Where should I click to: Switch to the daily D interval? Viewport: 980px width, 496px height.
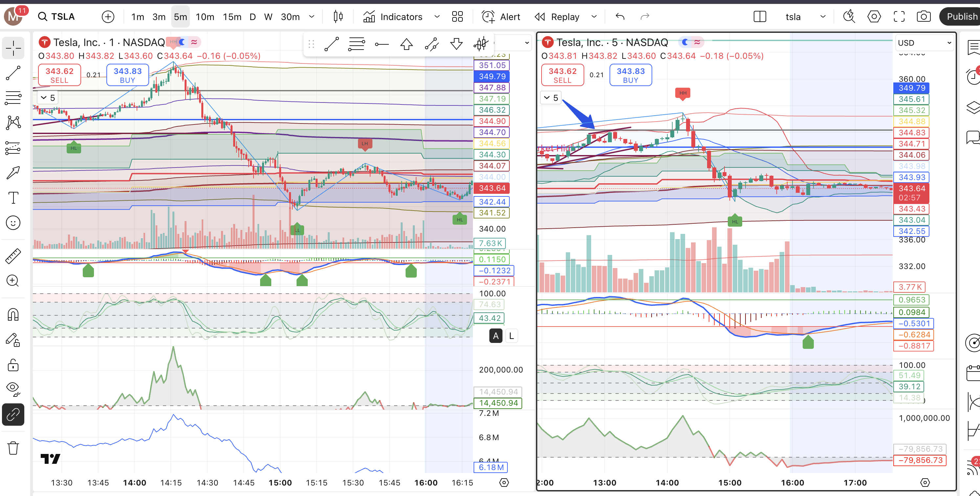(x=253, y=17)
